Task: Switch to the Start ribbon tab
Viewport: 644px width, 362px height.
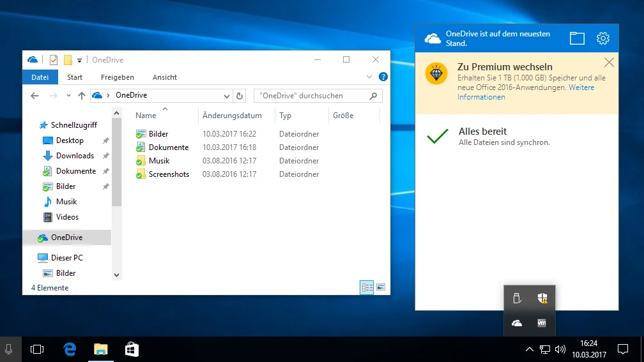Action: tap(75, 77)
